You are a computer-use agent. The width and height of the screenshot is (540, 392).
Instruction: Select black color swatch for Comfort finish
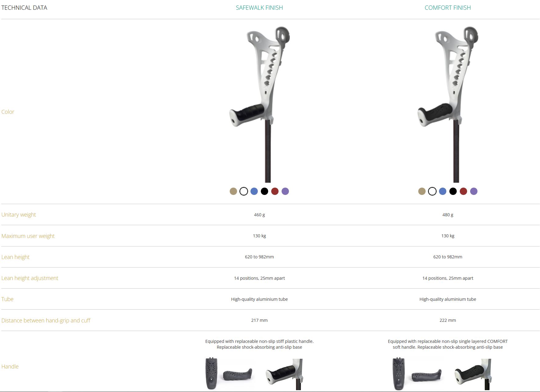click(453, 191)
